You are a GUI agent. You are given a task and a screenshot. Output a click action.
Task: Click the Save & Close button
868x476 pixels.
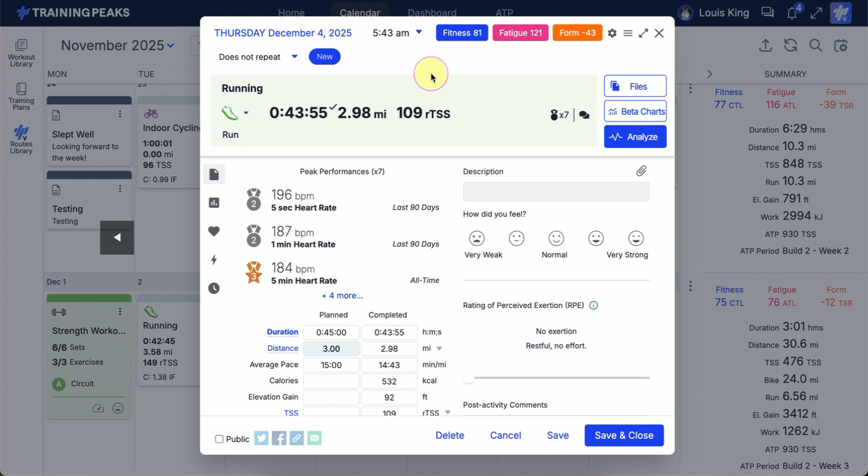coord(624,435)
